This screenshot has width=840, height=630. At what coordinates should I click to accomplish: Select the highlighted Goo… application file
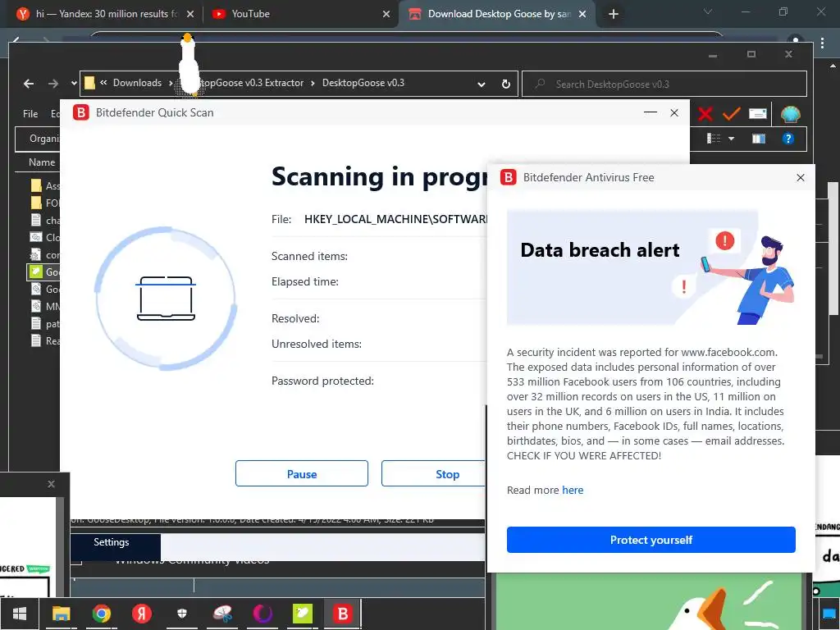point(44,272)
